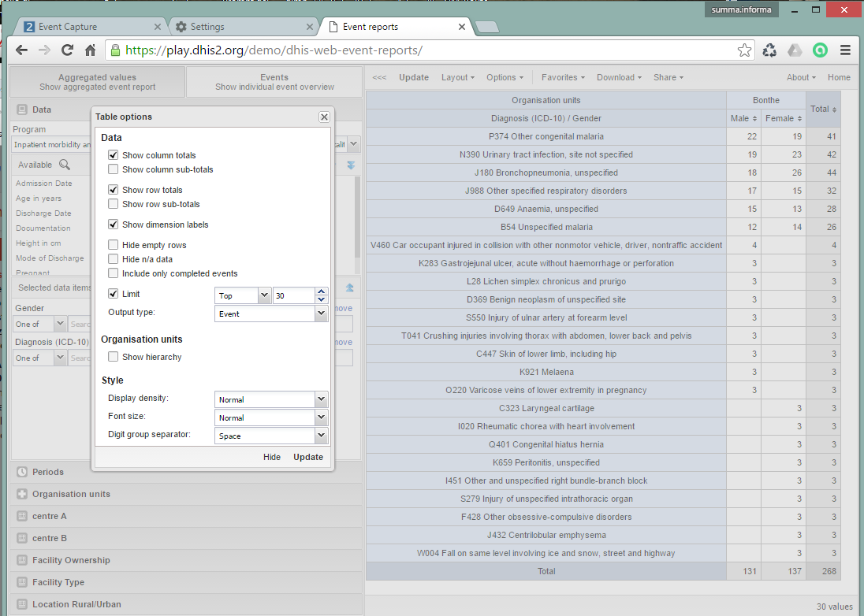This screenshot has width=864, height=616.
Task: Collapse left panel with <<< arrows
Action: pos(379,77)
